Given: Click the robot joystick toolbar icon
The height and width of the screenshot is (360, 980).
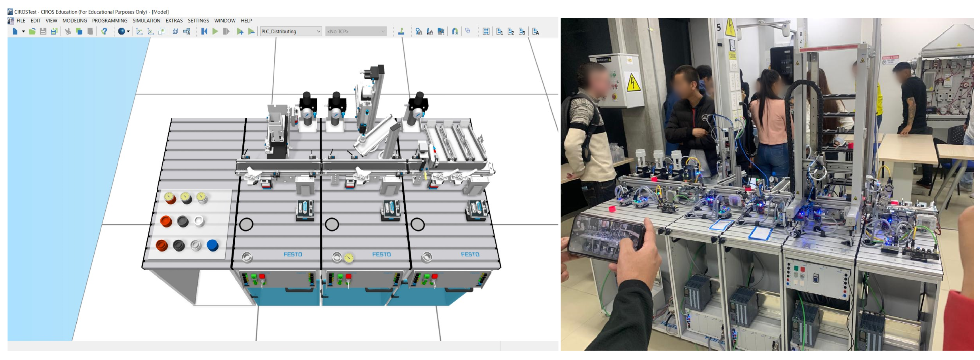Looking at the screenshot, I should click(401, 31).
